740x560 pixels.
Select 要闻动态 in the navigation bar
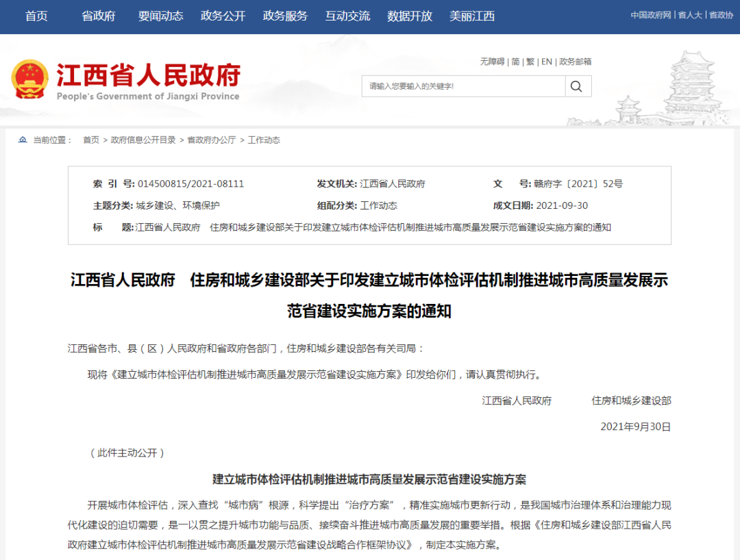coord(161,16)
